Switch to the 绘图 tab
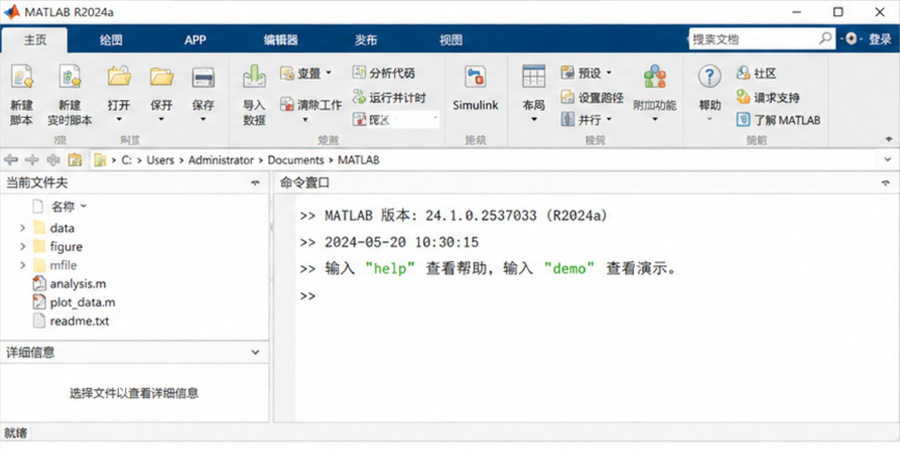 (x=111, y=40)
